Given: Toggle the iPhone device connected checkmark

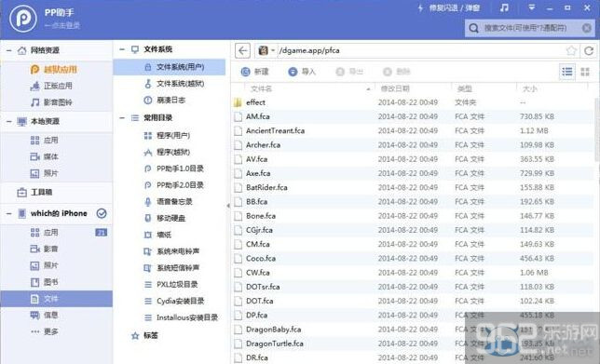Looking at the screenshot, I should (102, 213).
